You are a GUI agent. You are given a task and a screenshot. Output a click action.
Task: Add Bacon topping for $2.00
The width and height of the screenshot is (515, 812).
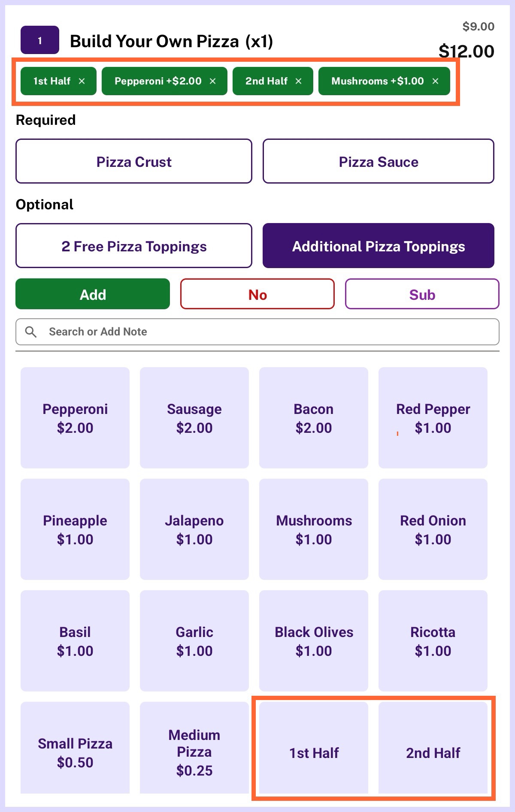click(314, 418)
